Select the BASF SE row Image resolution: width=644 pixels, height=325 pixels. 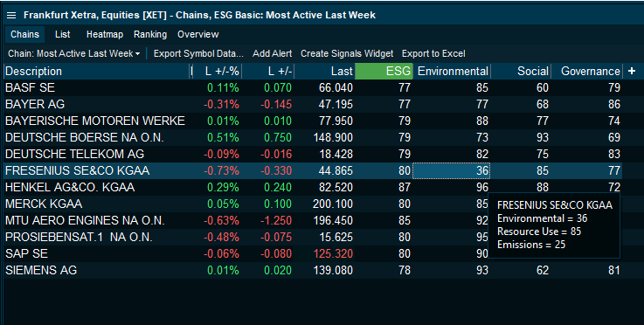(313, 87)
